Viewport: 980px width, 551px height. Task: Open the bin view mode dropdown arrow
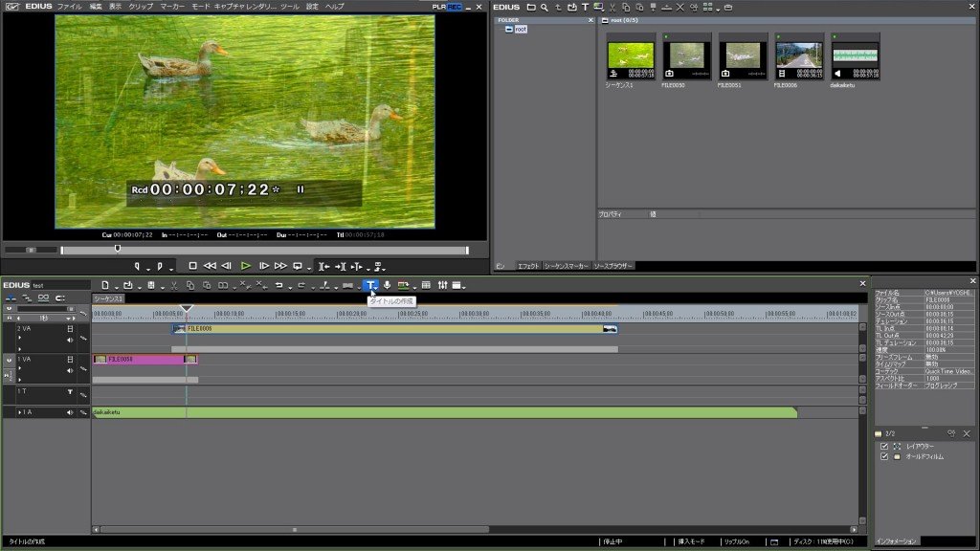[x=718, y=10]
